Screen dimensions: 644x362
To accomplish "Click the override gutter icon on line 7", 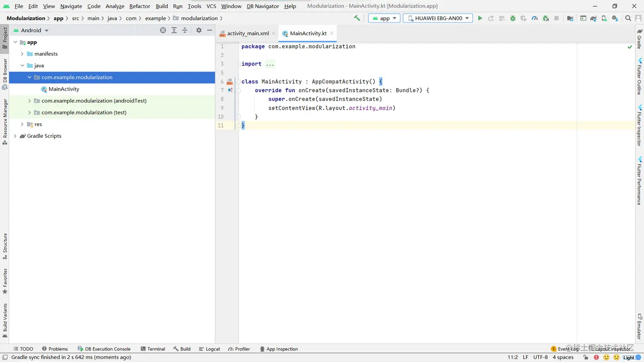I will pos(230,90).
